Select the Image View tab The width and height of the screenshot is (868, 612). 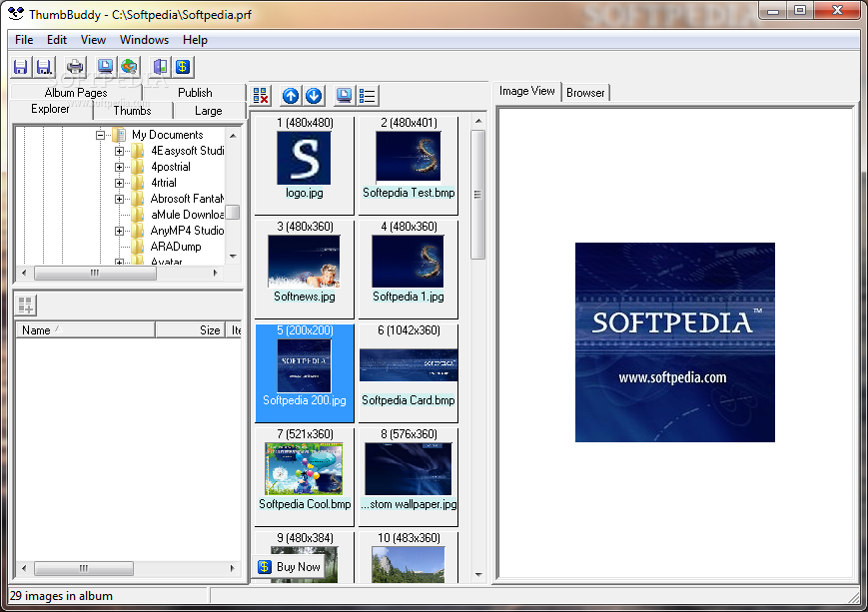pyautogui.click(x=527, y=91)
